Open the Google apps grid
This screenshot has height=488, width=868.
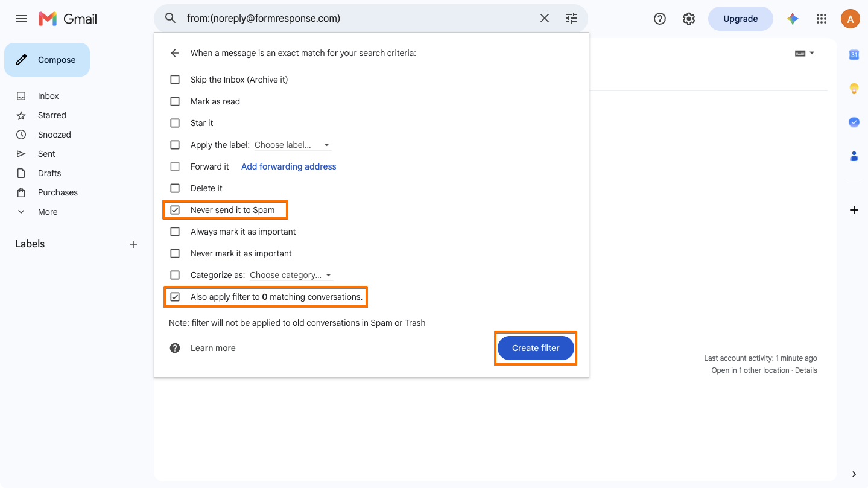point(822,19)
